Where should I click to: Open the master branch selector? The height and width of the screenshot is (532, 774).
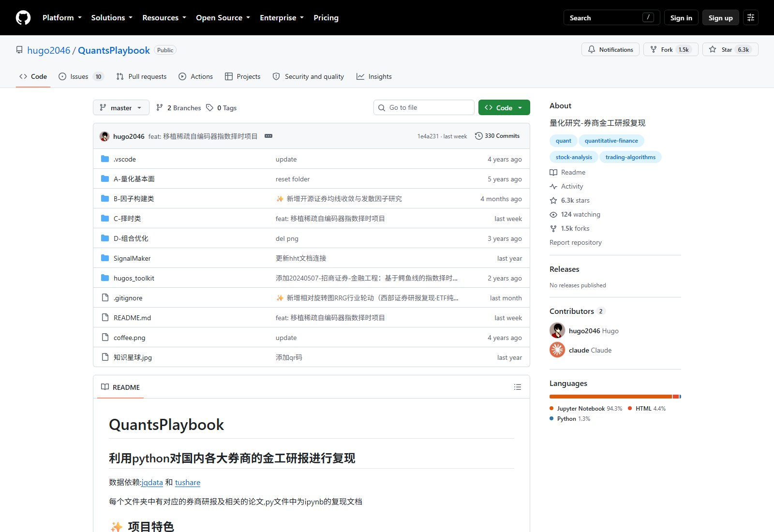[x=121, y=107]
